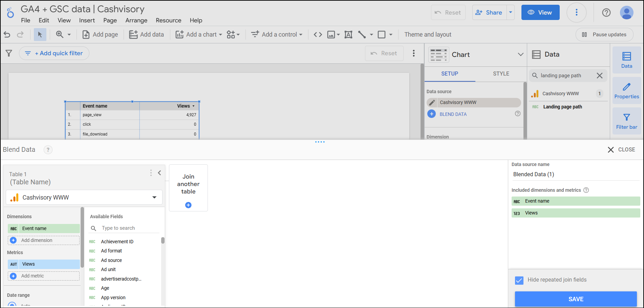Click the Type to search fields box
The width and height of the screenshot is (644, 308).
point(124,228)
